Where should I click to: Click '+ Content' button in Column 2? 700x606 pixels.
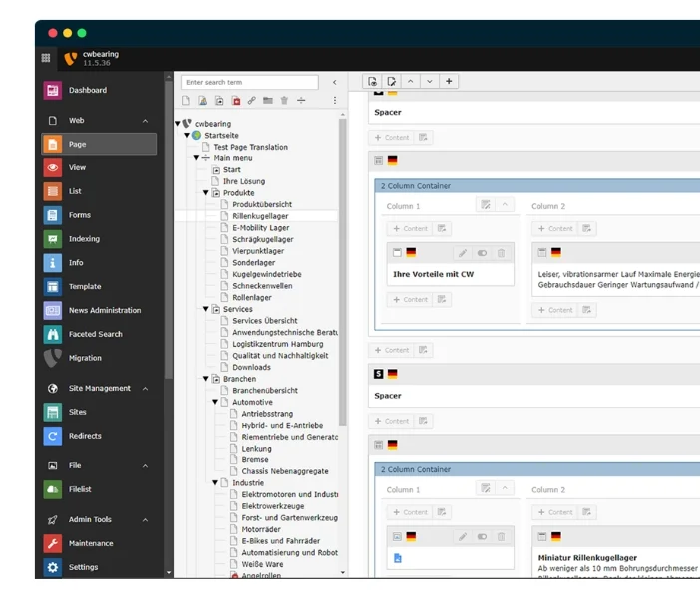552,229
